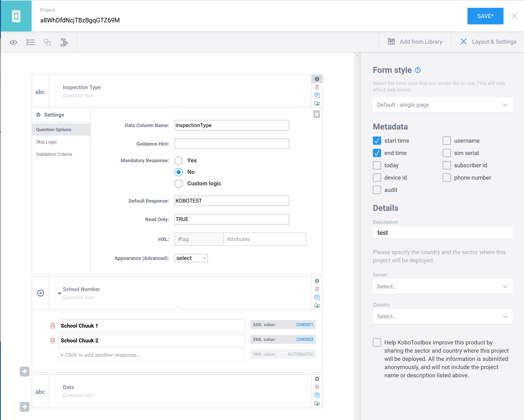
Task: Delete the Inspection Type question
Action: (x=317, y=87)
